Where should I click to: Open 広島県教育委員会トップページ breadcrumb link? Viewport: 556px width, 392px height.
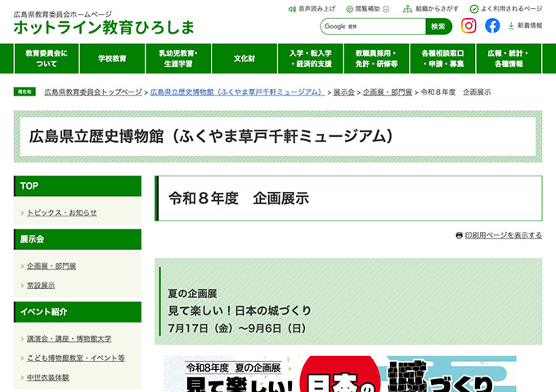[x=93, y=92]
